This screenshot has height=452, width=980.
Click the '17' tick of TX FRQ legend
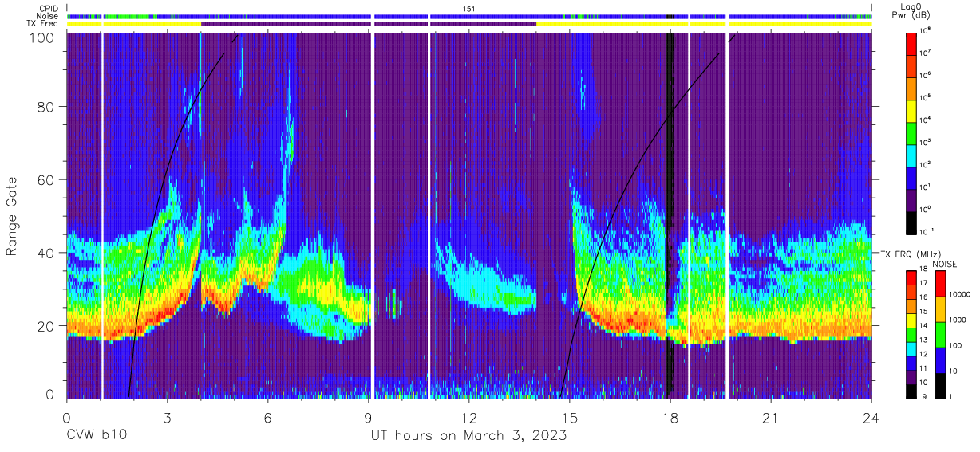click(925, 284)
